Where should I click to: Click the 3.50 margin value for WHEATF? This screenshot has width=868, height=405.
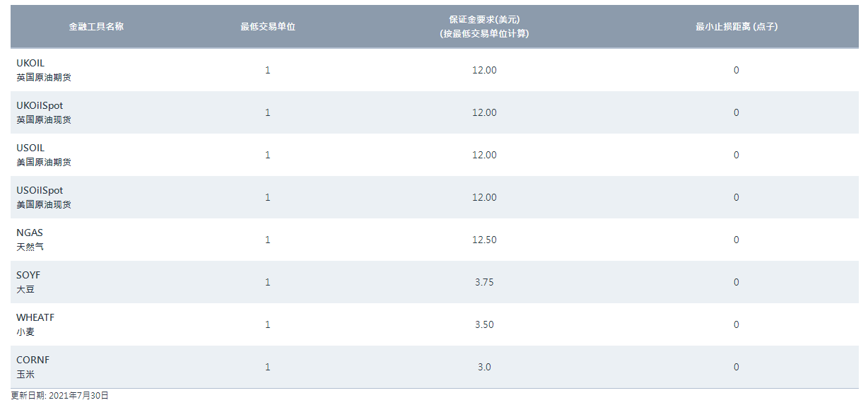click(x=484, y=324)
